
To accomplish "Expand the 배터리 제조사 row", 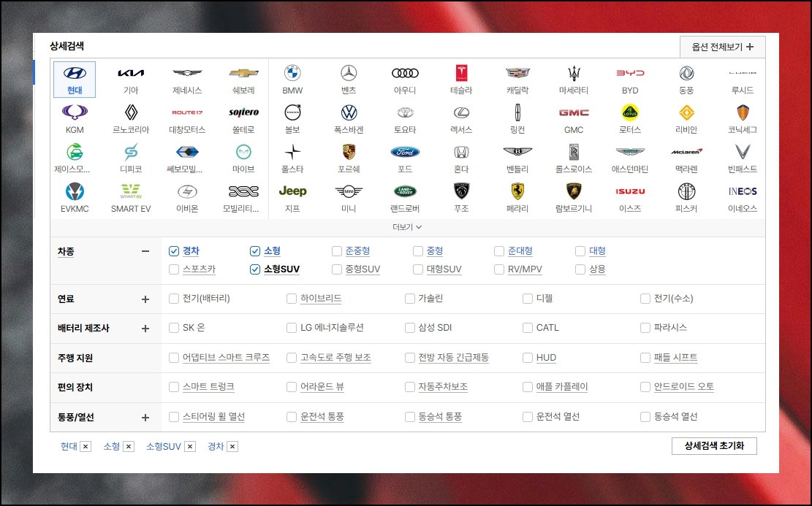I will point(145,329).
